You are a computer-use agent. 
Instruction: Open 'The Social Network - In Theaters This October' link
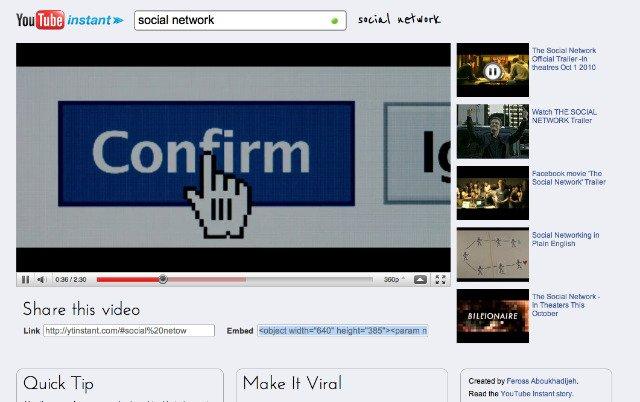point(565,305)
